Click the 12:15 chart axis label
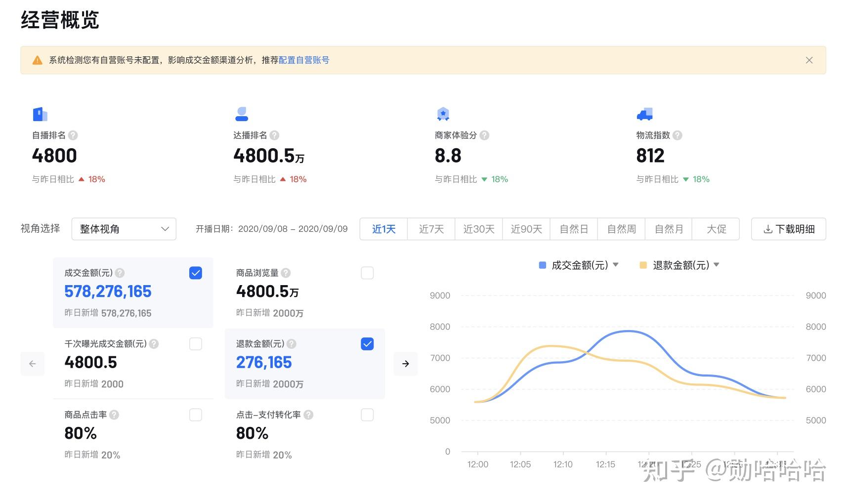This screenshot has height=504, width=848. 605,464
